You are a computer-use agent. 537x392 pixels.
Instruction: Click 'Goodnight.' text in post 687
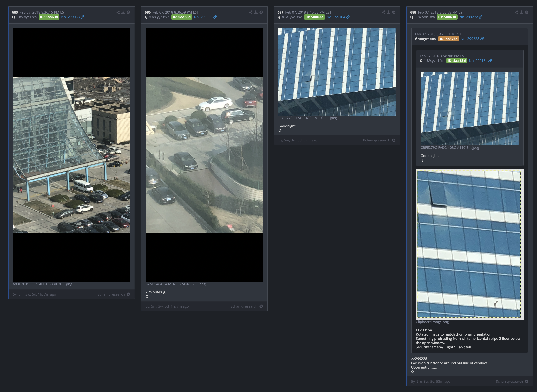(287, 126)
